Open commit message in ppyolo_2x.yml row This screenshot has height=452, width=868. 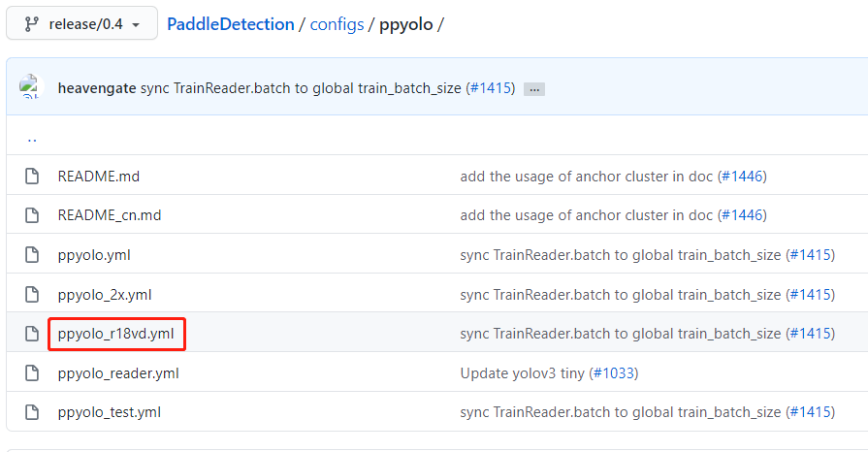[621, 295]
